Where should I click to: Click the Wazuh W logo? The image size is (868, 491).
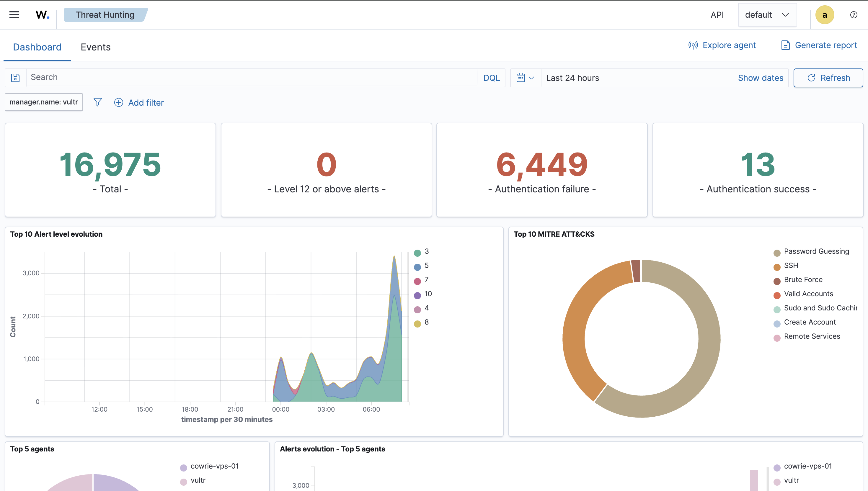click(x=43, y=15)
